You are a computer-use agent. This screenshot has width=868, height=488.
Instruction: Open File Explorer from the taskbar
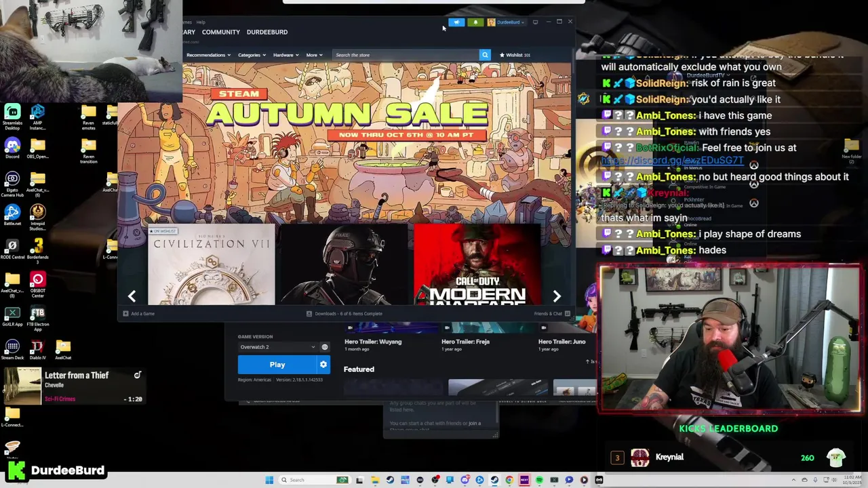click(x=375, y=480)
